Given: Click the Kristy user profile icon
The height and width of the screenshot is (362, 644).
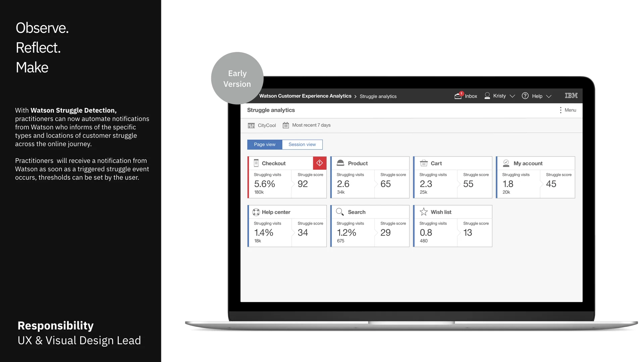Looking at the screenshot, I should 487,96.
